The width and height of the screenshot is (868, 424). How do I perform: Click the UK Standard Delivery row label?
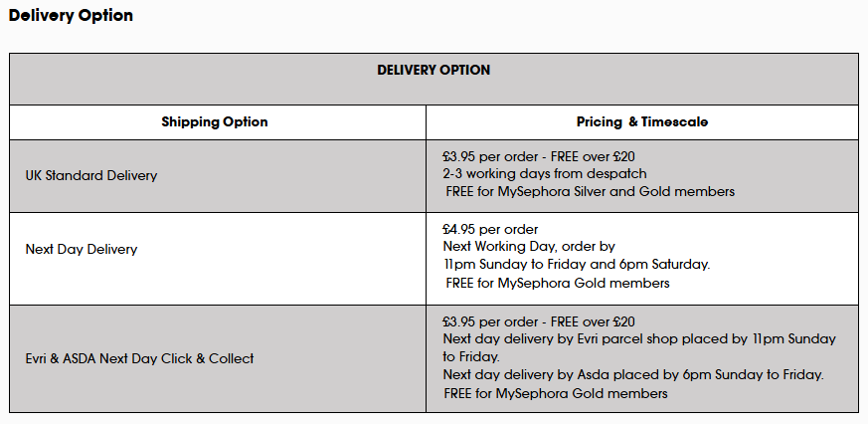click(91, 175)
